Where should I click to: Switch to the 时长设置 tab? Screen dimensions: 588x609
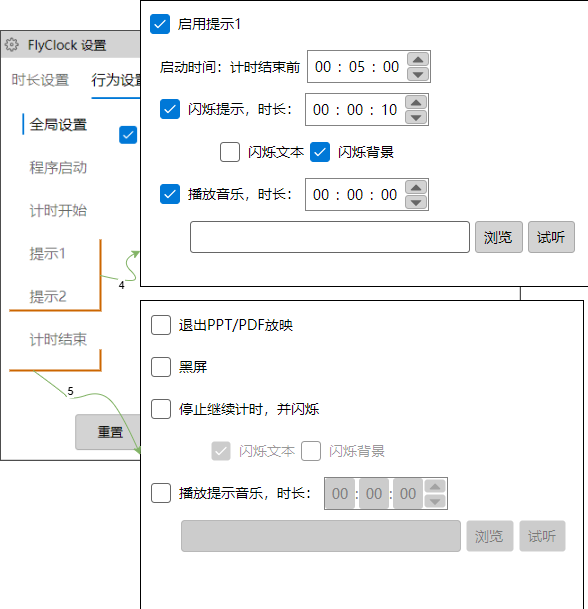pos(40,80)
